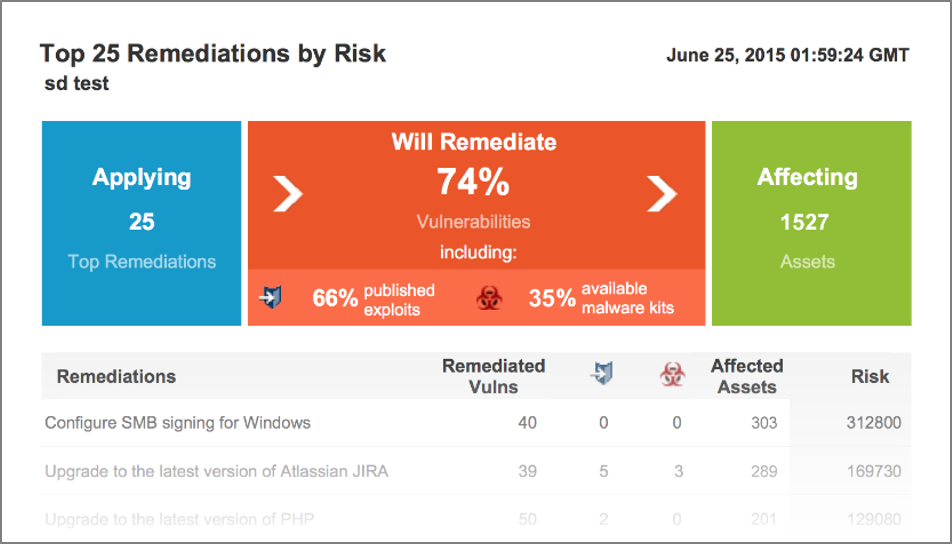Viewport: 952px width, 544px height.
Task: Select the blue Applying 25 tile
Action: [141, 223]
